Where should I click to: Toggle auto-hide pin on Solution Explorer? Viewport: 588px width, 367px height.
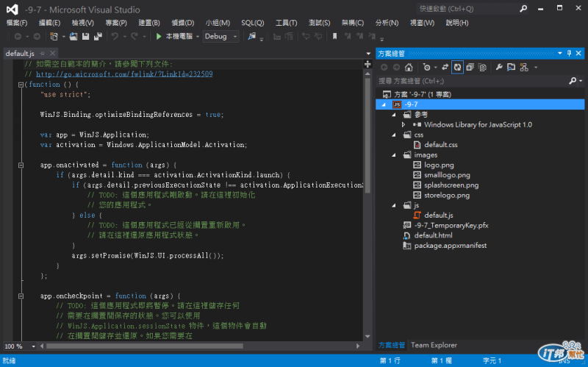[569, 53]
